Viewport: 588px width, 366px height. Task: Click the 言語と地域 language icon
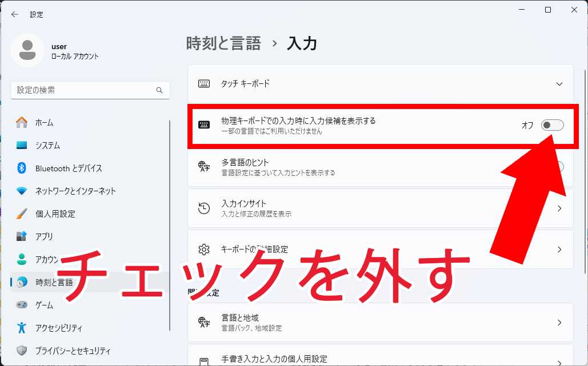point(204,323)
